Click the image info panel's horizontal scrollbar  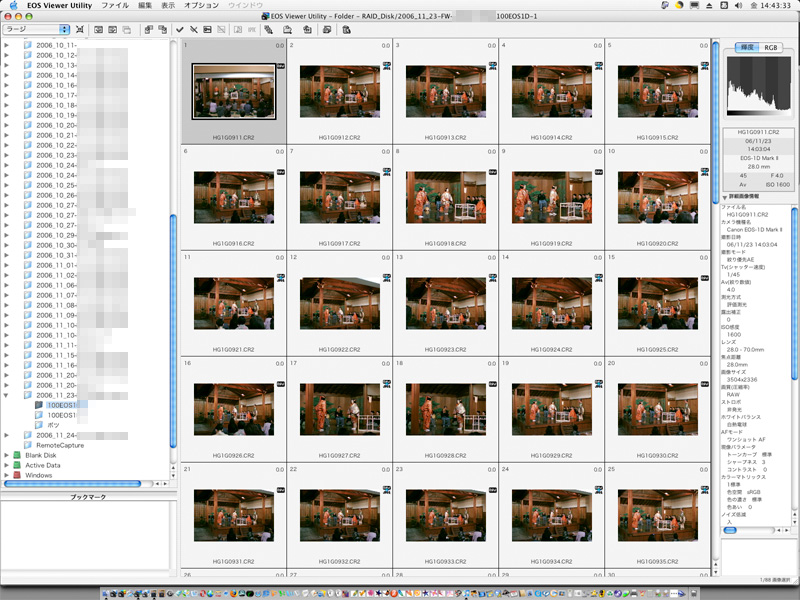pos(730,530)
